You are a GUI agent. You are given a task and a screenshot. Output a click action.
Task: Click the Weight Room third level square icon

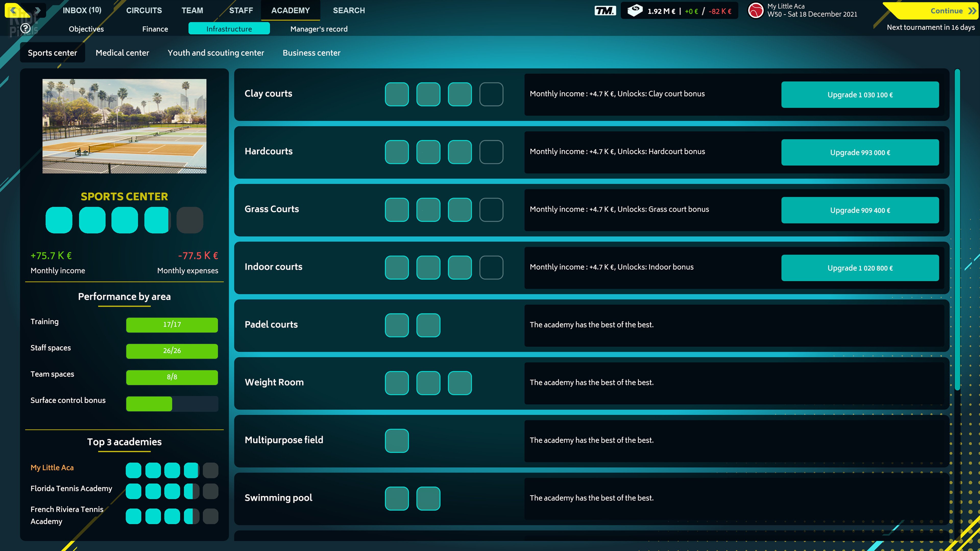[x=459, y=383]
